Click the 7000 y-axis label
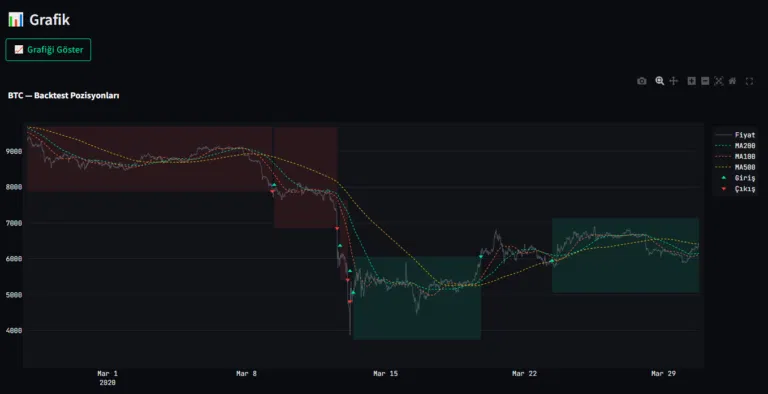 click(x=14, y=223)
